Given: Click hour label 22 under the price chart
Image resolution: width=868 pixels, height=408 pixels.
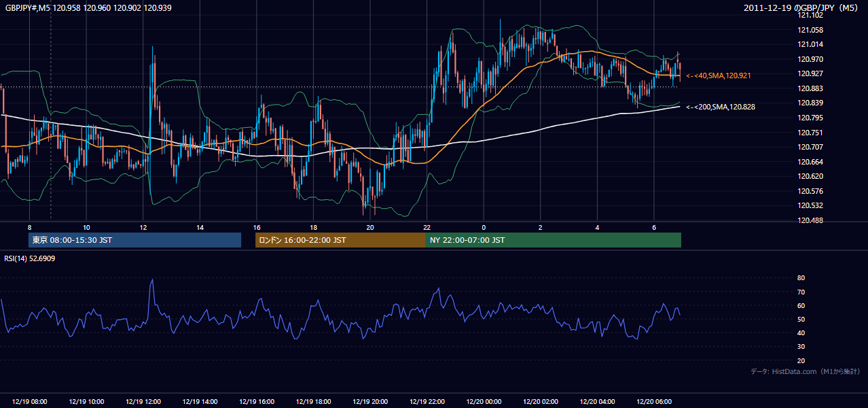Looking at the screenshot, I should 427,227.
